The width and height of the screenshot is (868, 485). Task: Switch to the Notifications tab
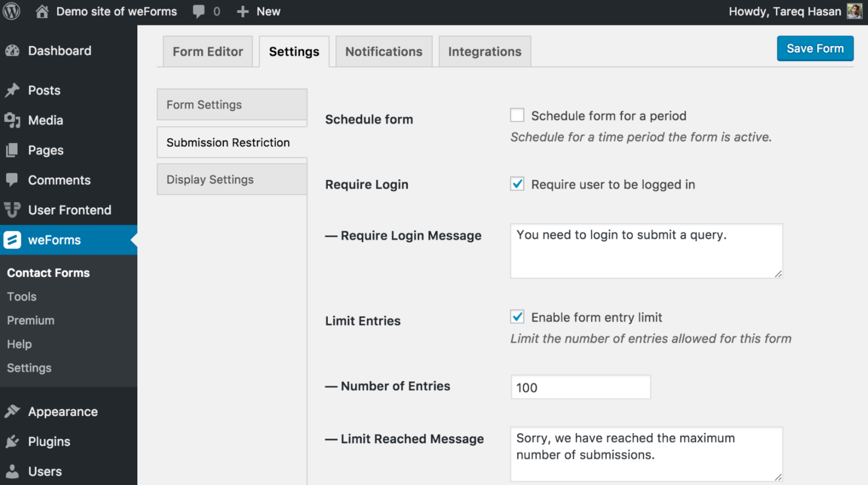[384, 51]
